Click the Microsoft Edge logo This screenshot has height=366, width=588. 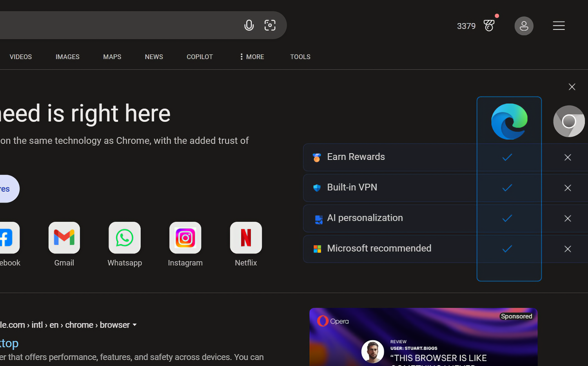(509, 121)
